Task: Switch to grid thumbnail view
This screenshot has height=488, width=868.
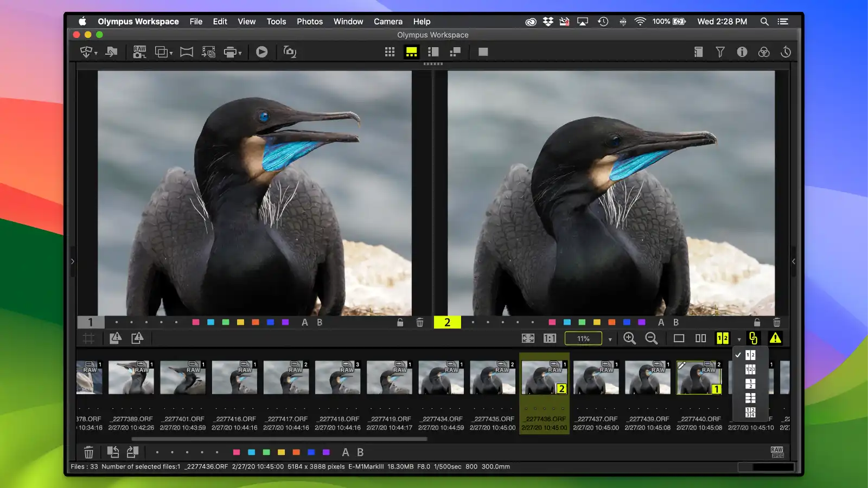Action: [390, 52]
